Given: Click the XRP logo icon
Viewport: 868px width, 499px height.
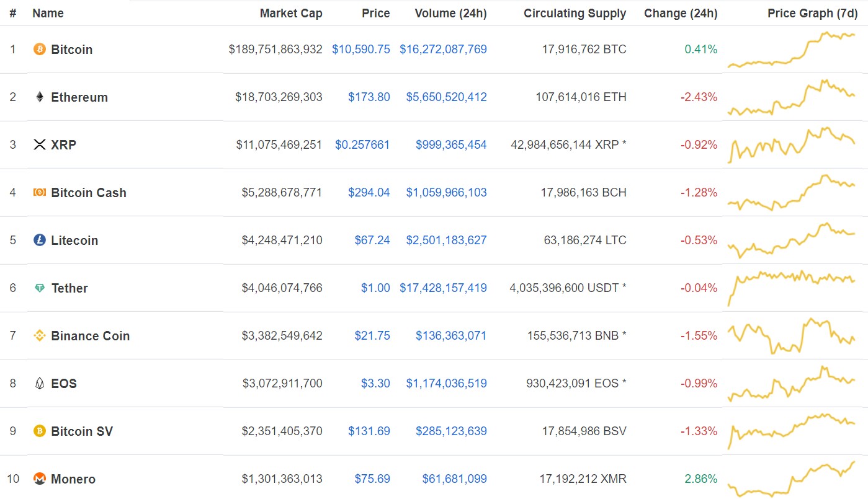Looking at the screenshot, I should point(40,144).
